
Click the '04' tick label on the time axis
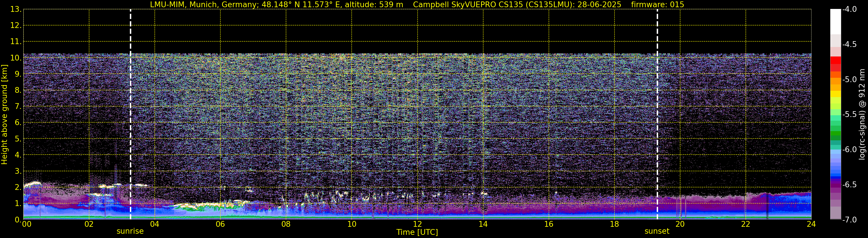(155, 224)
